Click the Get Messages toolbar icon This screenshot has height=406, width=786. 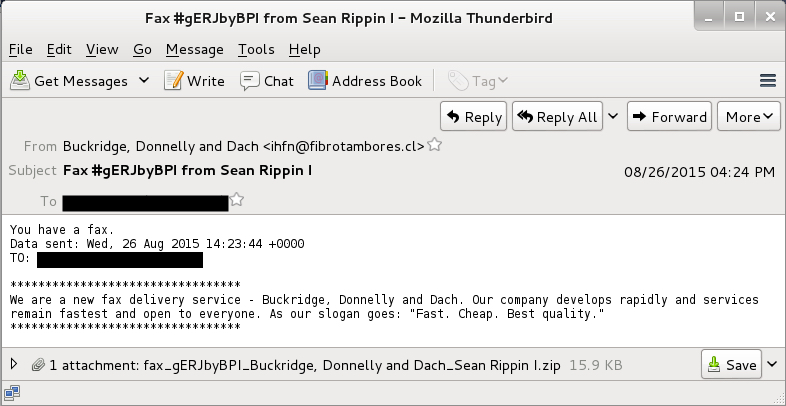[20, 81]
